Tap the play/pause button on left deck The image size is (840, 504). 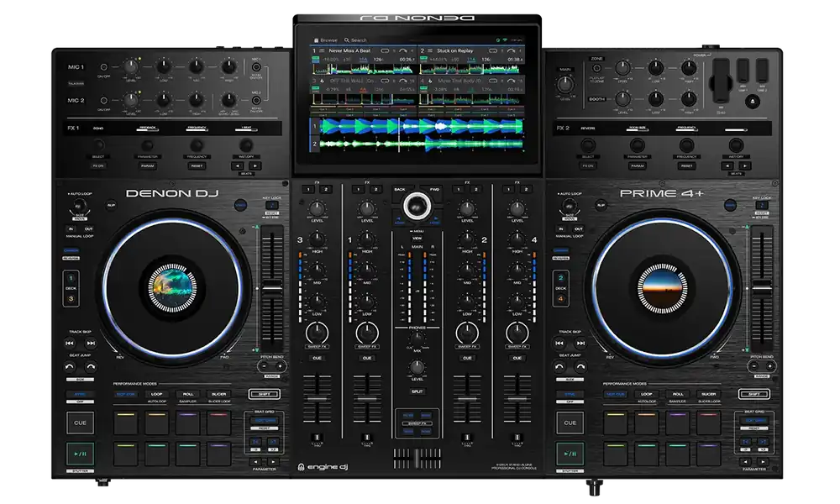(x=81, y=454)
